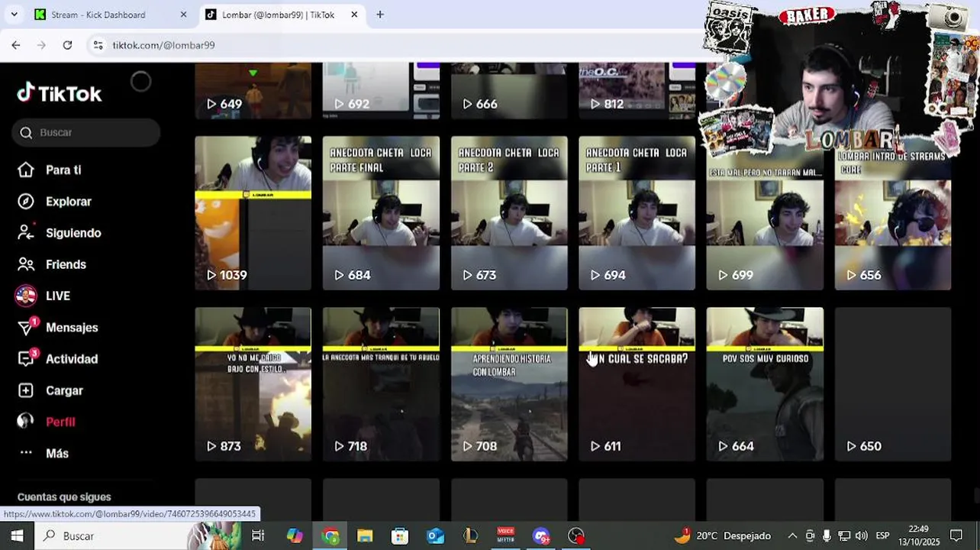Open the Perfil page

pos(60,422)
